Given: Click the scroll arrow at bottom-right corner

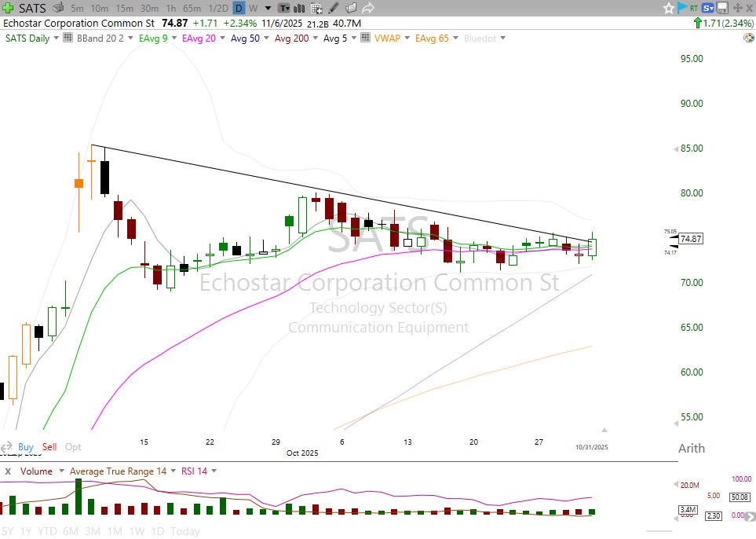Looking at the screenshot, I should point(751,517).
